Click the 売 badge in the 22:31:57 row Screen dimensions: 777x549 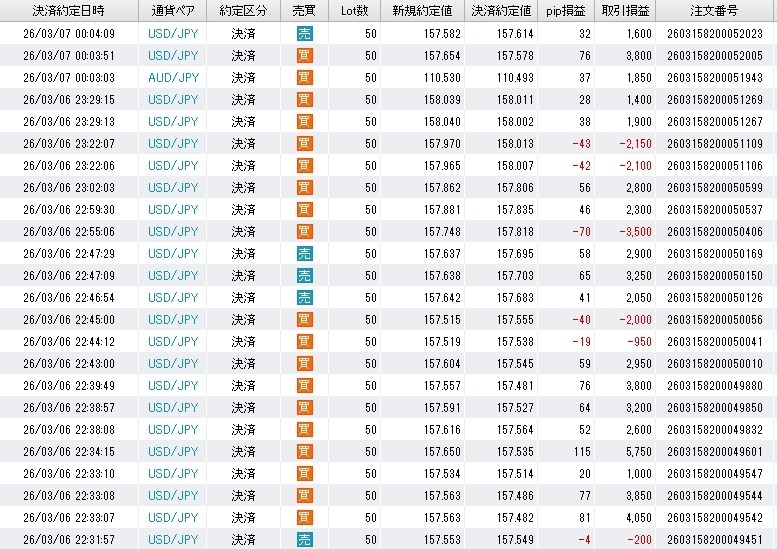[304, 539]
